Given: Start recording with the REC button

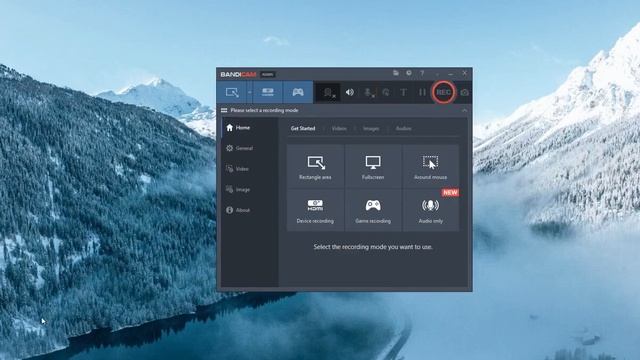Looking at the screenshot, I should [443, 92].
